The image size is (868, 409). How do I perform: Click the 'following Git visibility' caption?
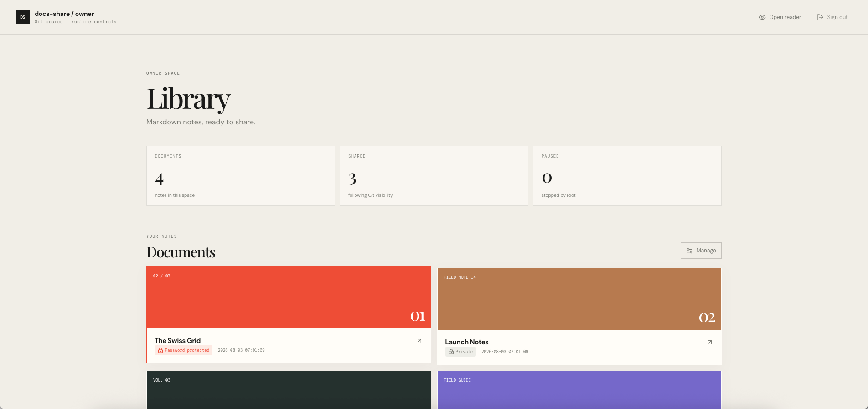point(370,195)
